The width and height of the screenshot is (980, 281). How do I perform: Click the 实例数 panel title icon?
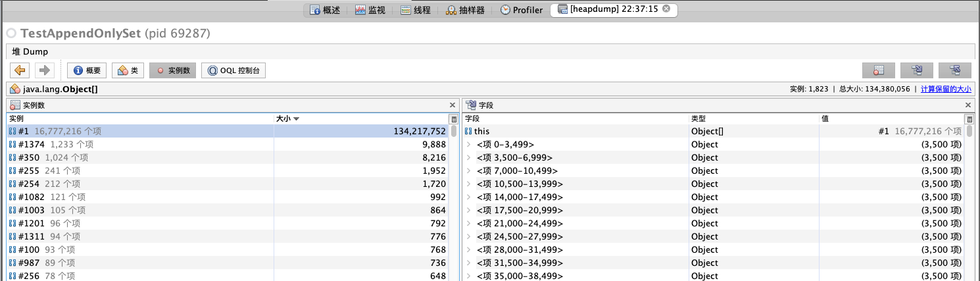(15, 105)
